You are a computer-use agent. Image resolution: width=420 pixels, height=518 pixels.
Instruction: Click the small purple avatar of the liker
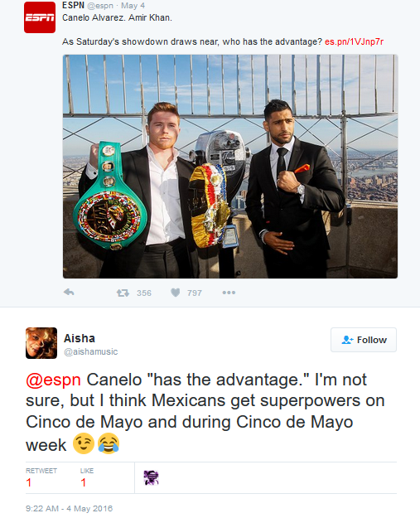click(x=151, y=477)
